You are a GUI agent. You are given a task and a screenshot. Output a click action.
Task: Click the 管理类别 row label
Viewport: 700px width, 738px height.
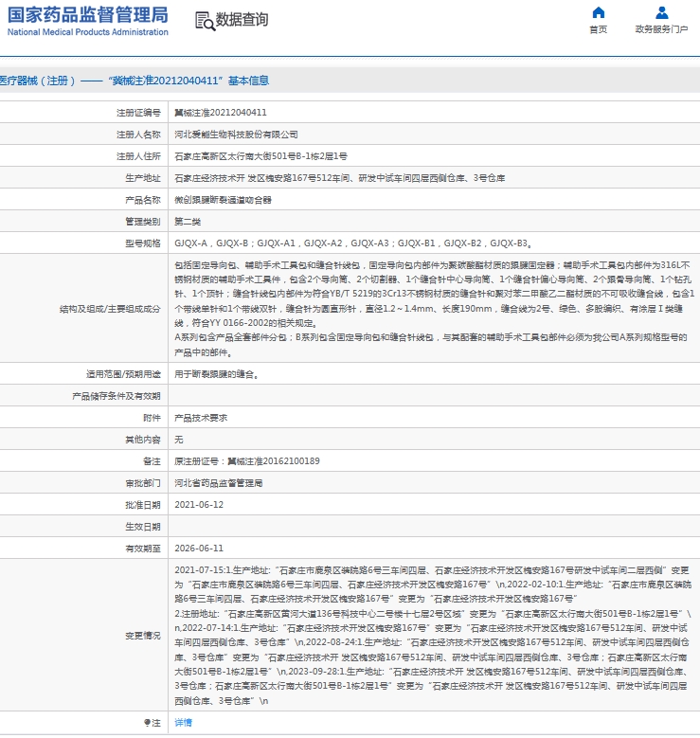(143, 222)
